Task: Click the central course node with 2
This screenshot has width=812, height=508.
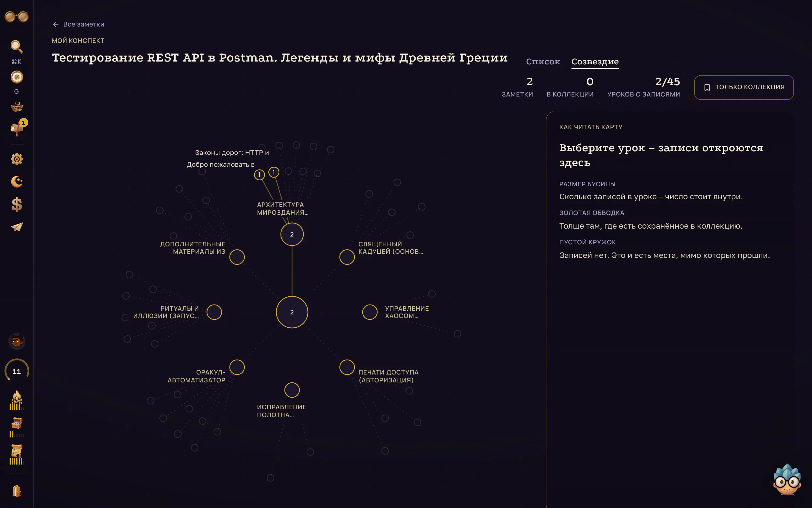Action: pyautogui.click(x=292, y=312)
